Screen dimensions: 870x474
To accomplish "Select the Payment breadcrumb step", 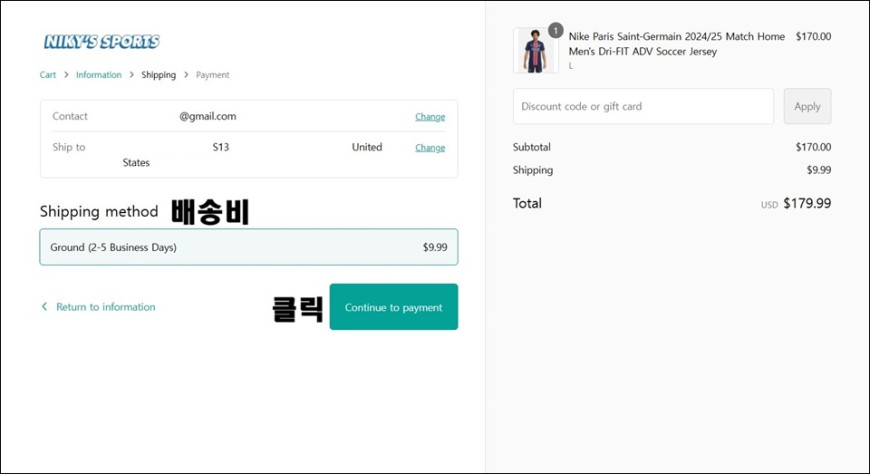I will pyautogui.click(x=212, y=75).
